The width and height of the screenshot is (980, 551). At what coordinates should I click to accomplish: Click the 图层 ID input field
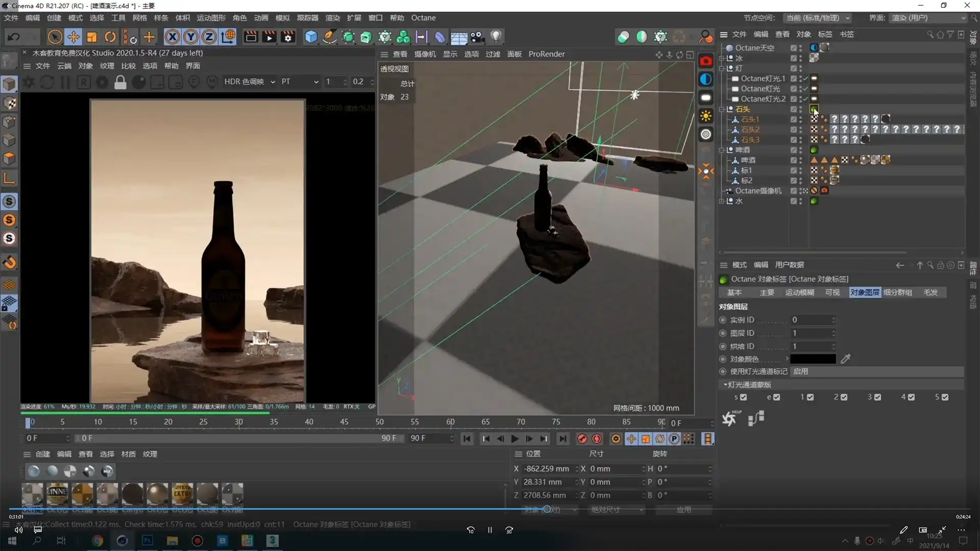pyautogui.click(x=810, y=333)
